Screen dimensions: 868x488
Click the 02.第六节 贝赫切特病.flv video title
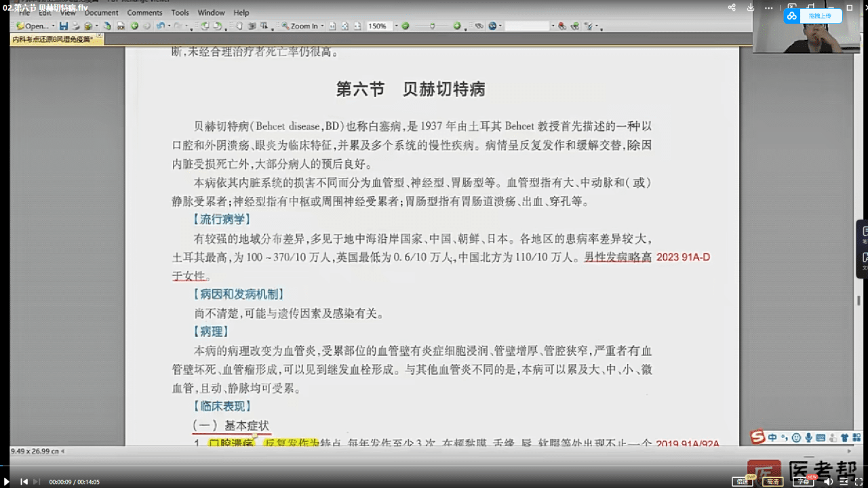(x=45, y=7)
